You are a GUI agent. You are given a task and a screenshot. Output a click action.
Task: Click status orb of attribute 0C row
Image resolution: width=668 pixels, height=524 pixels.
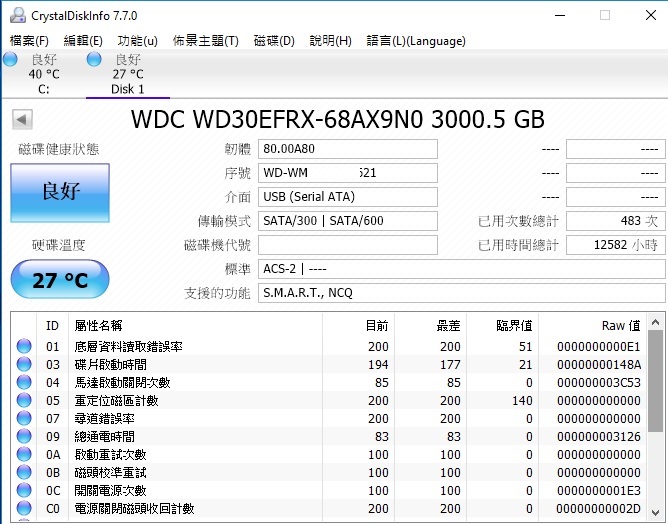click(x=24, y=490)
